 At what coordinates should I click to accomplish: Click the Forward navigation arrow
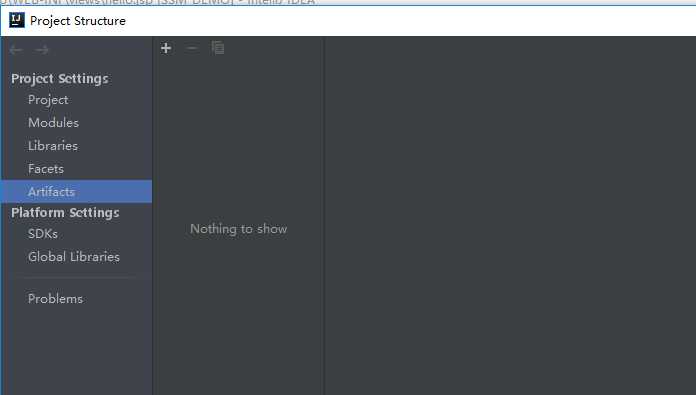click(x=42, y=50)
